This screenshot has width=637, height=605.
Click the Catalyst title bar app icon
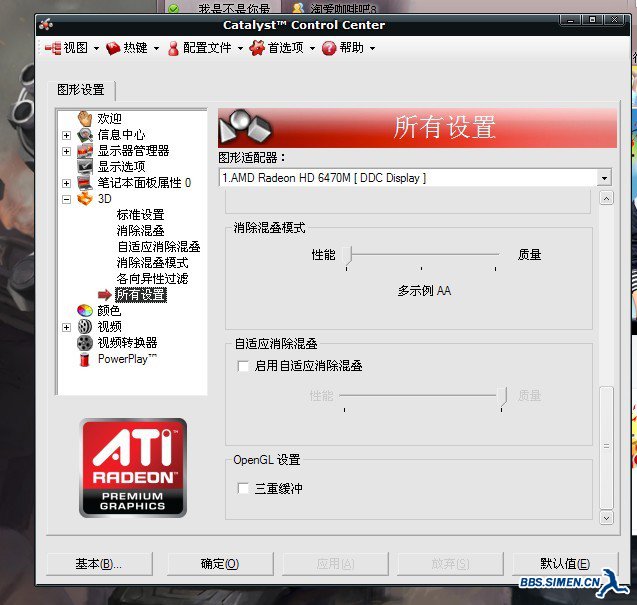(x=46, y=25)
